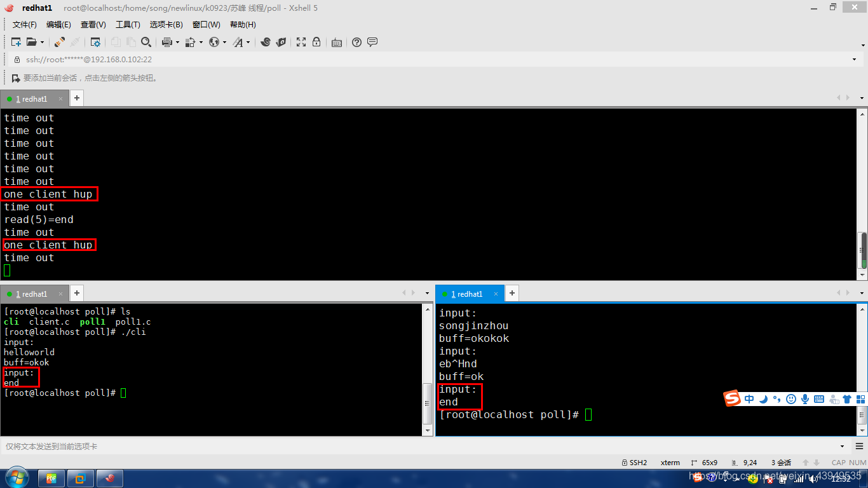Toggle full screen mode icon
Viewport: 868px width, 488px height.
tap(301, 42)
